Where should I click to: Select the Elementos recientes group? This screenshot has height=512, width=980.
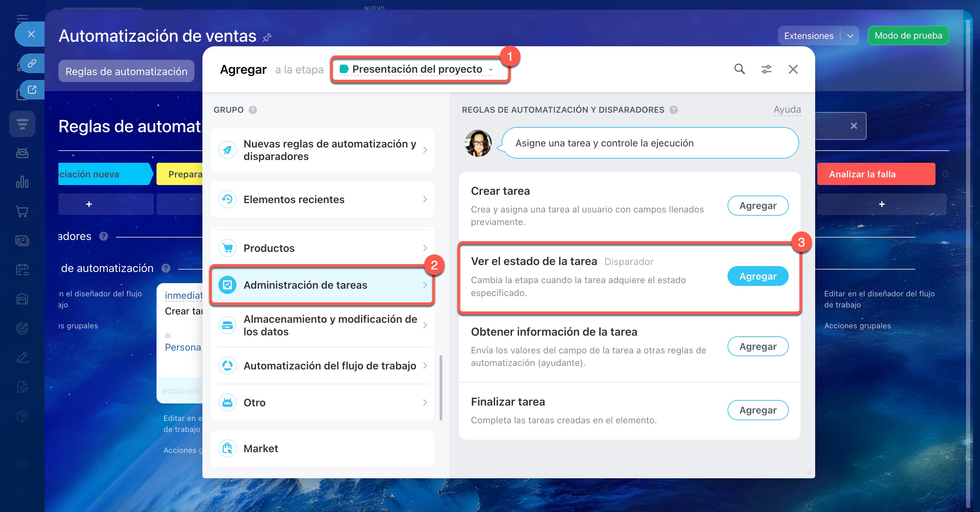coord(322,199)
